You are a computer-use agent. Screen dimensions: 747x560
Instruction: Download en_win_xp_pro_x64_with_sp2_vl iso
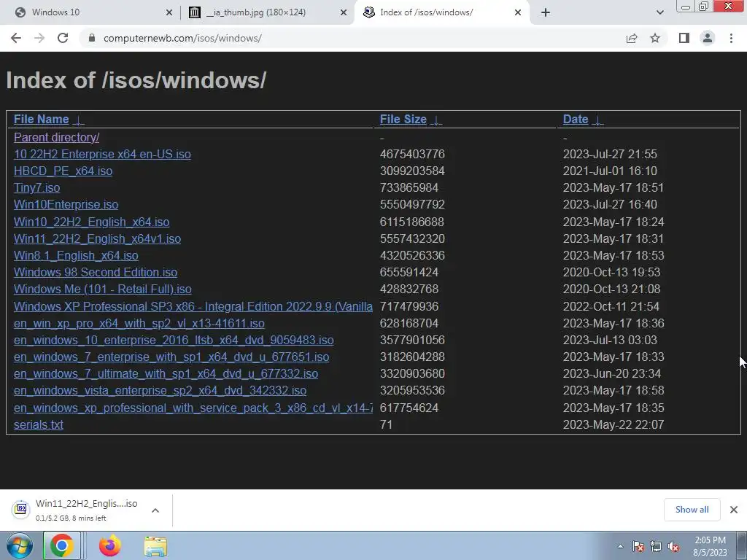pos(139,323)
